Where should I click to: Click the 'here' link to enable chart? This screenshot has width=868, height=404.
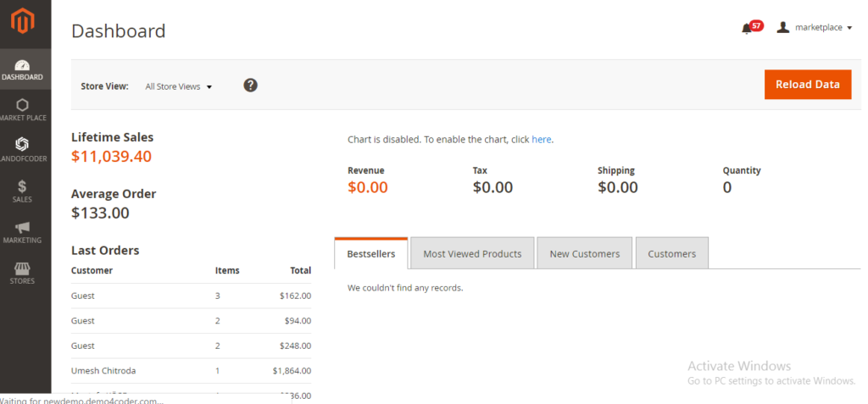[542, 140]
